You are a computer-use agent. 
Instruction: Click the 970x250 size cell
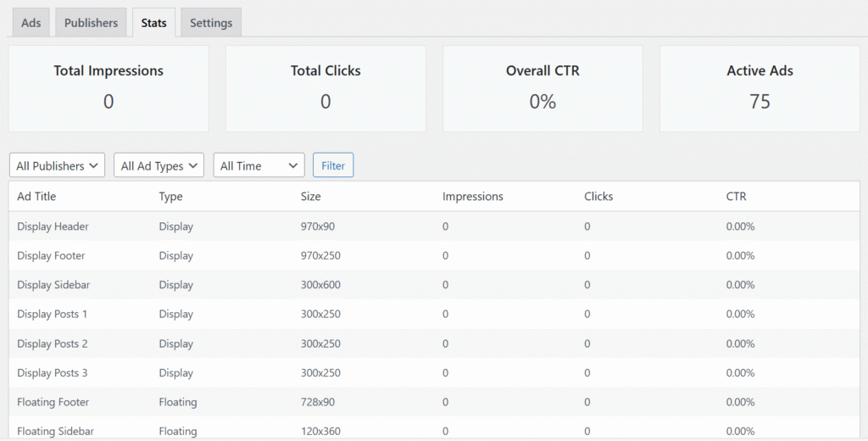click(x=320, y=255)
